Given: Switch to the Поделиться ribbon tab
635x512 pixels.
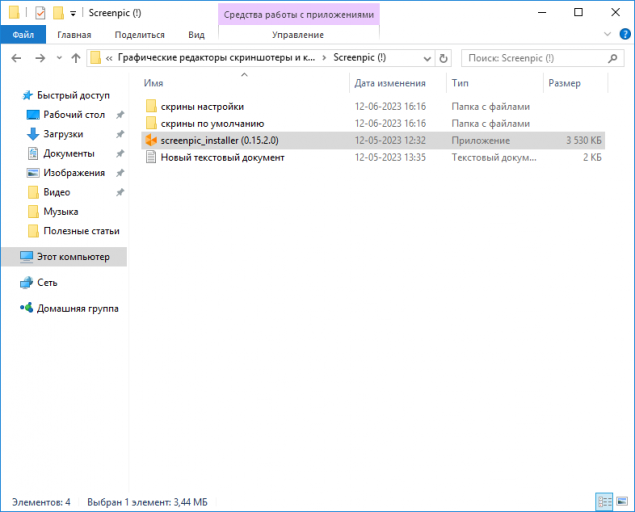Looking at the screenshot, I should (x=140, y=35).
